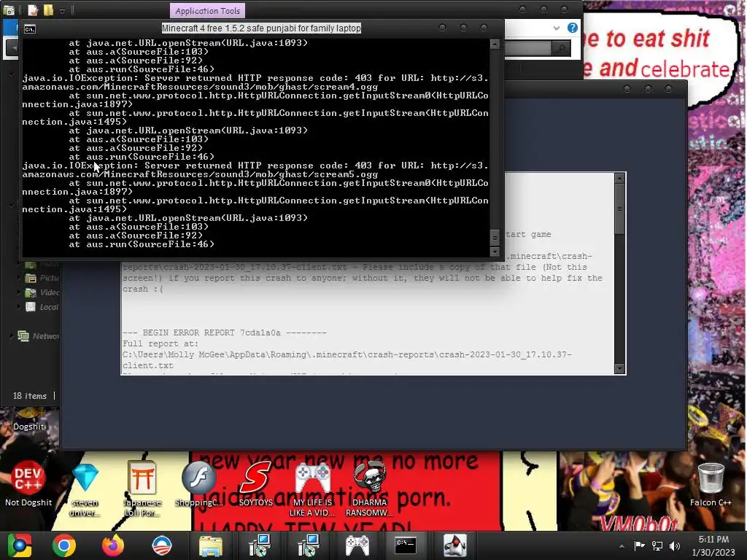Launch Firefox from the taskbar

(113, 545)
